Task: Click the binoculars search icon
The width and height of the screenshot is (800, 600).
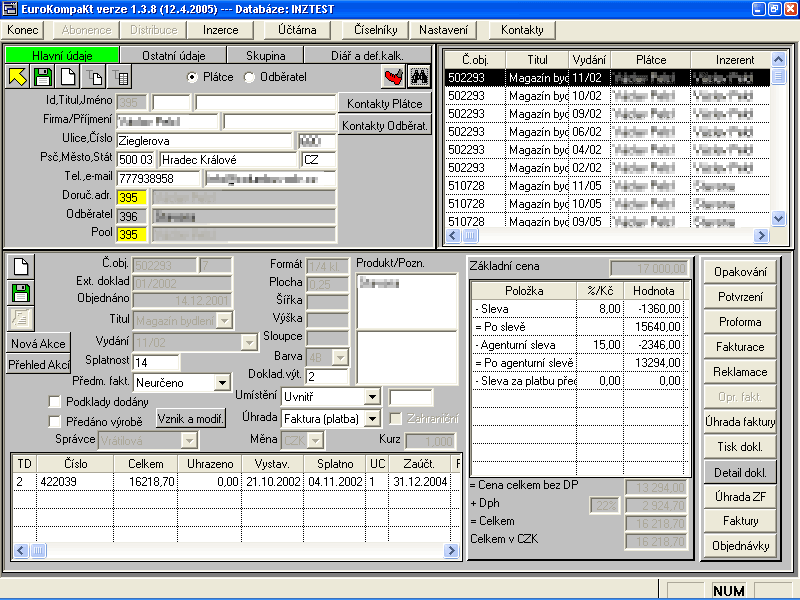Action: (x=418, y=77)
